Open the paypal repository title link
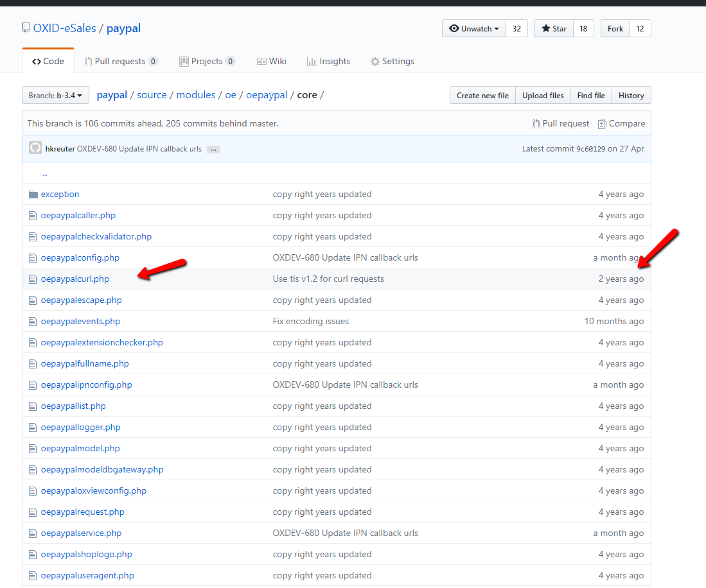Image resolution: width=706 pixels, height=588 pixels. [123, 28]
